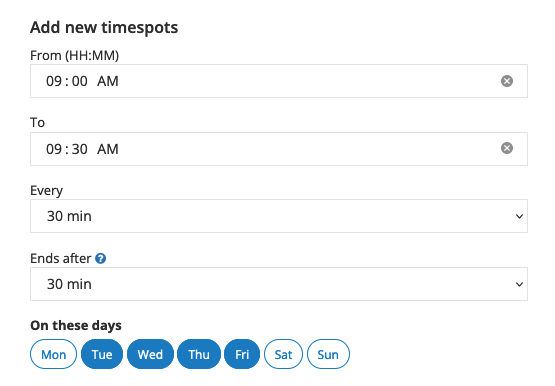The image size is (555, 386).
Task: Click the From minutes value 00
Action: 79,81
